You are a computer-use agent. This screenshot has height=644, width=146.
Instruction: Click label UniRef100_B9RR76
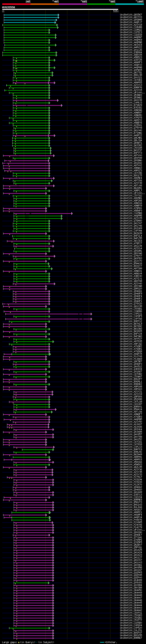[x=131, y=88]
